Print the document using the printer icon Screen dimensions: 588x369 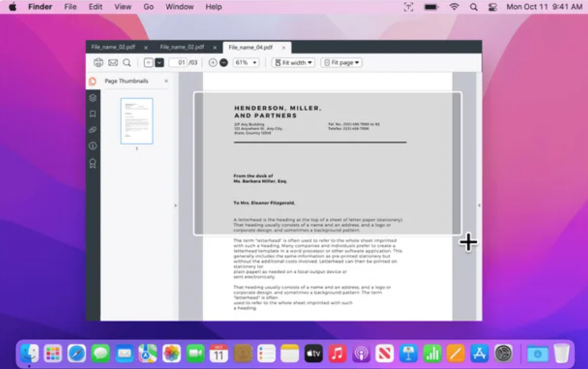(x=98, y=63)
